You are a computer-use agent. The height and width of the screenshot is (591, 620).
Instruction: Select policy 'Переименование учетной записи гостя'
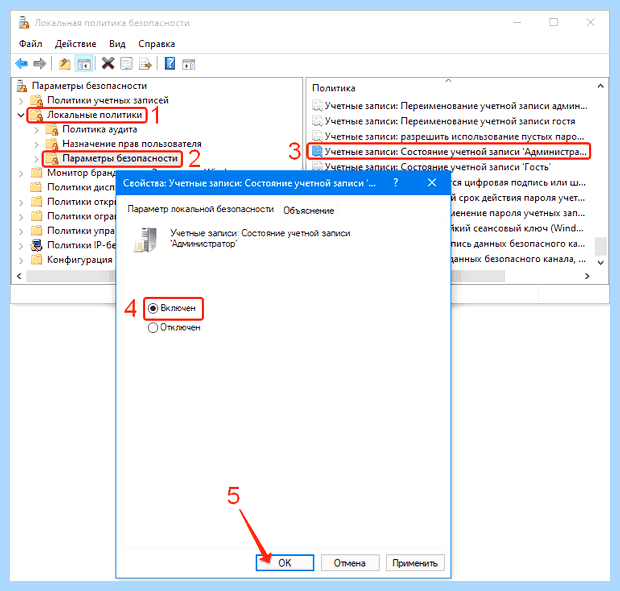(x=444, y=121)
